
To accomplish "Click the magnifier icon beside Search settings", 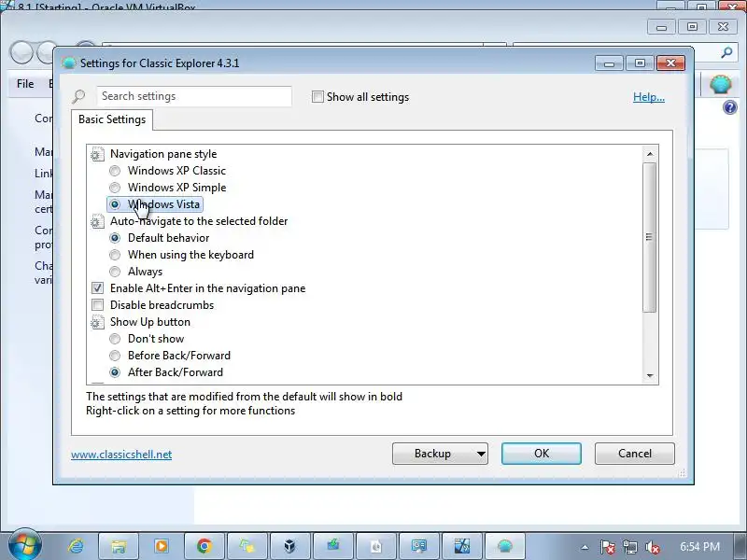I will (78, 97).
